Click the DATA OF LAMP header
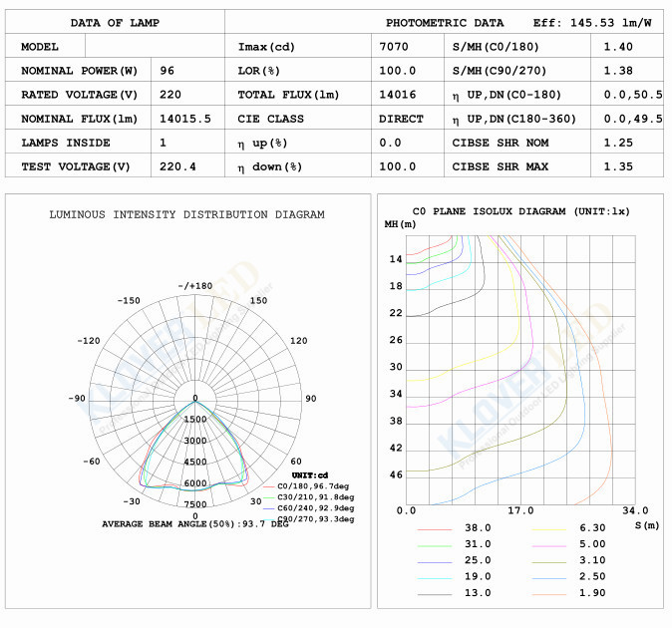The width and height of the screenshot is (672, 628). point(114,22)
